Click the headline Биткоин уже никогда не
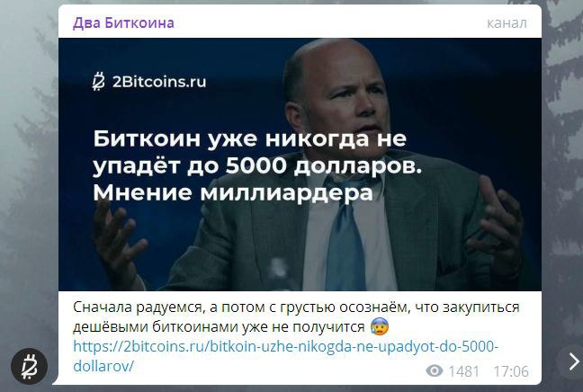Screen dimensions: 583x392 [250, 138]
